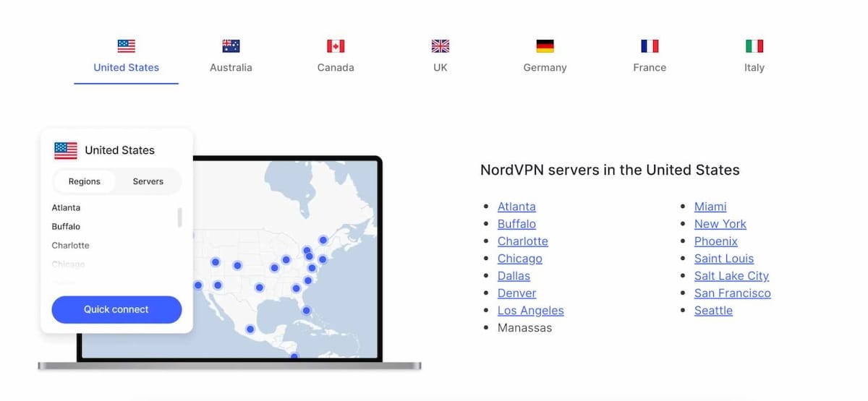Open the France tab
868x401 pixels.
pyautogui.click(x=650, y=67)
